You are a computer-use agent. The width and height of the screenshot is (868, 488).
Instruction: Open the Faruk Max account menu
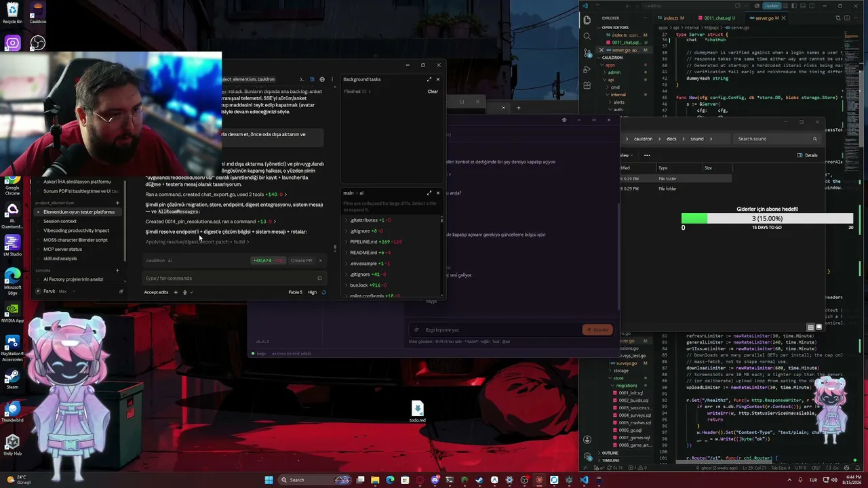(55, 291)
